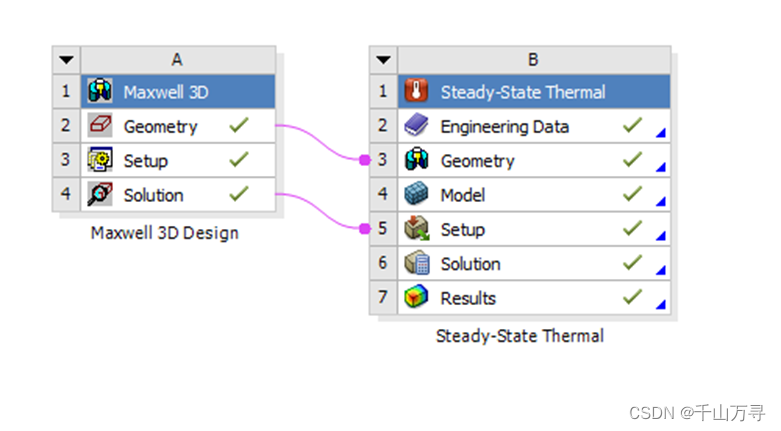The height and width of the screenshot is (431, 781).
Task: Click the Steady-State Thermal caption below system B
Action: (520, 336)
